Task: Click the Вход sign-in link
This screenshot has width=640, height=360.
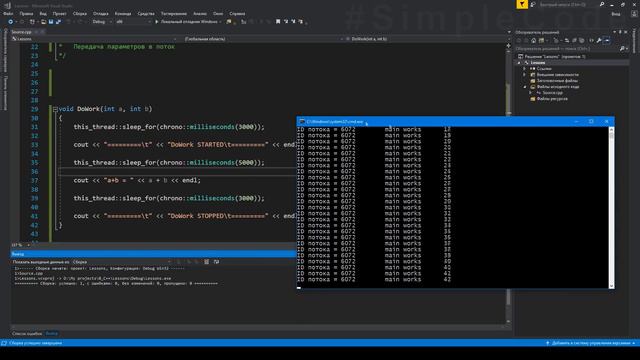Action: click(x=616, y=13)
